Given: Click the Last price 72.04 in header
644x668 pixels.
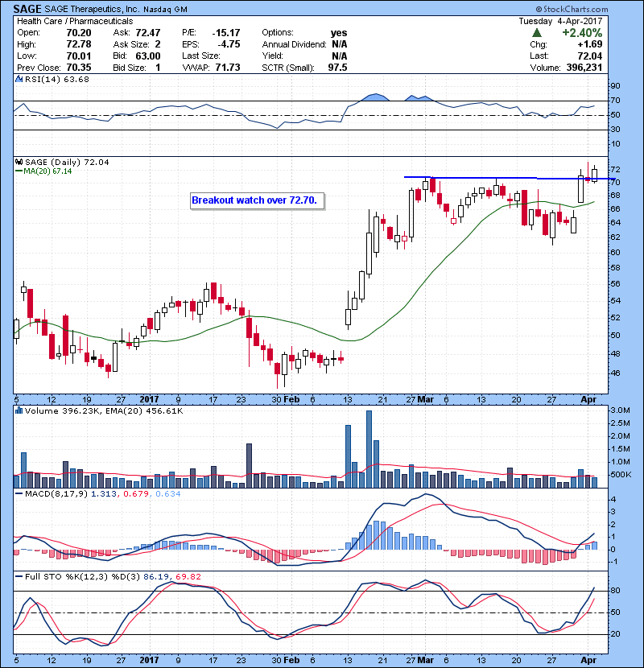Looking at the screenshot, I should pyautogui.click(x=590, y=56).
